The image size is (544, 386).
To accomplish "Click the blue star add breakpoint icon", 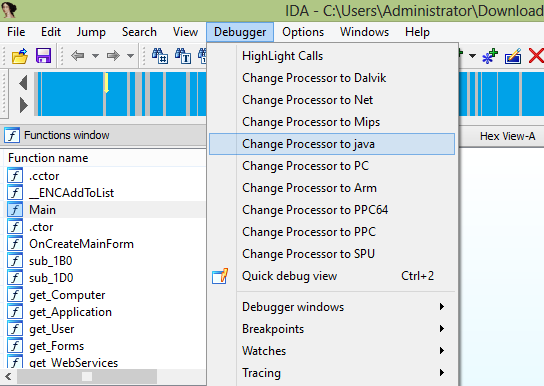I will [x=490, y=56].
